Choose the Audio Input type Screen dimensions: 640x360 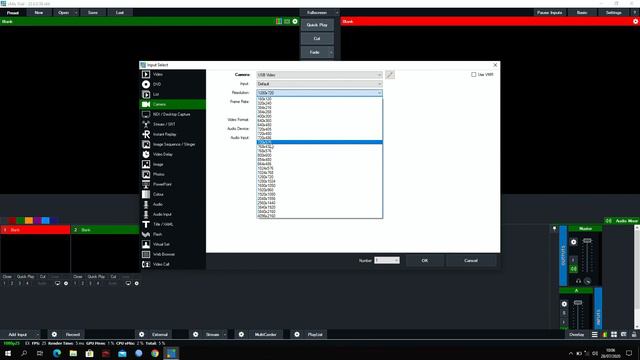[x=172, y=214]
